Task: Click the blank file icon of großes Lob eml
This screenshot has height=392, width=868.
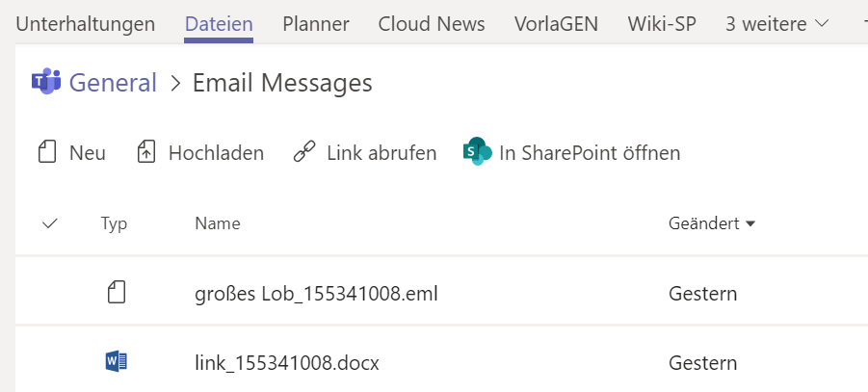Action: [x=117, y=293]
